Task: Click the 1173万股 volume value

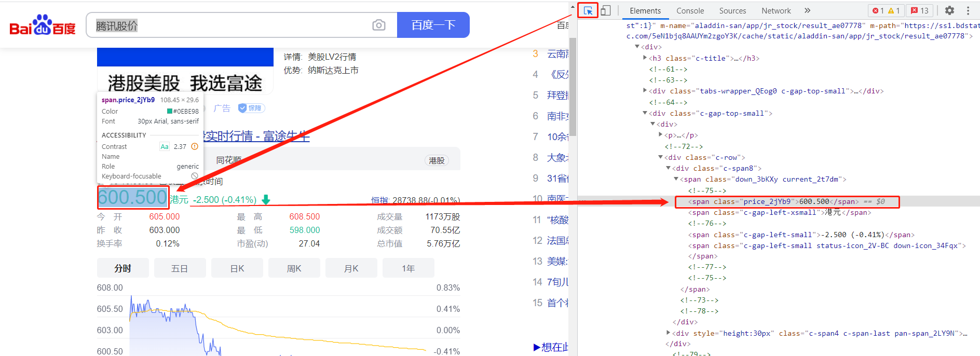Action: [443, 217]
